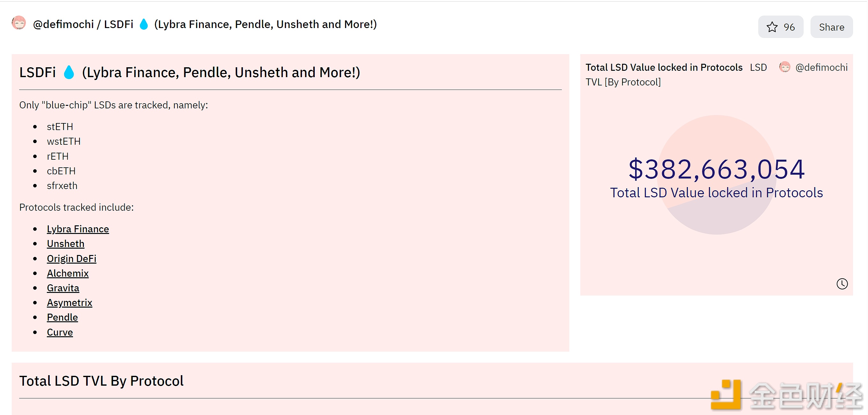
Task: Open the Gravita protocol link
Action: click(x=63, y=288)
